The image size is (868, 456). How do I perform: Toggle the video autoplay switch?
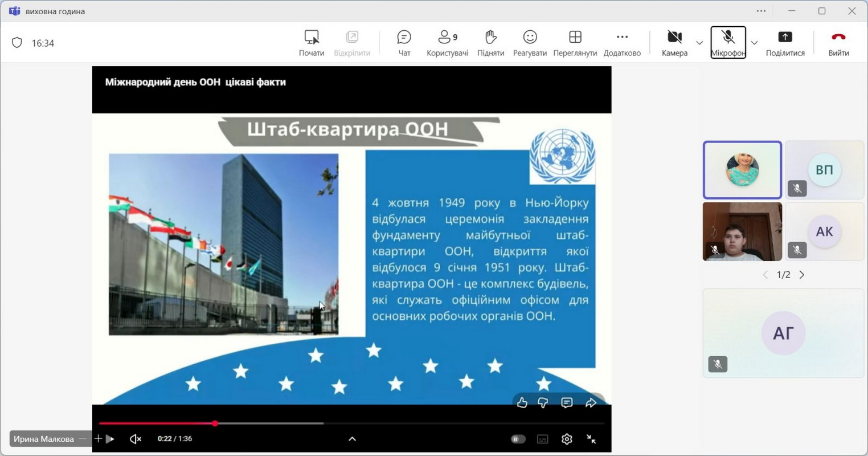pos(518,439)
